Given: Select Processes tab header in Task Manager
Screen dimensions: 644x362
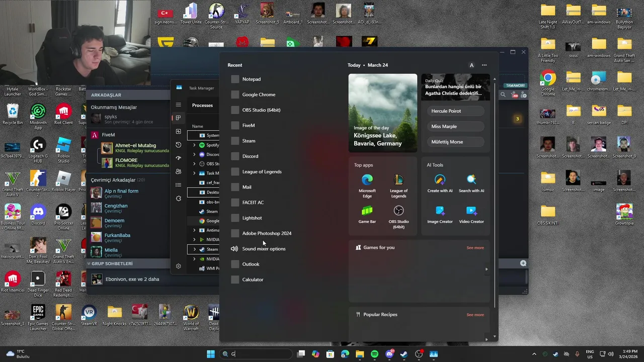Looking at the screenshot, I should [202, 106].
